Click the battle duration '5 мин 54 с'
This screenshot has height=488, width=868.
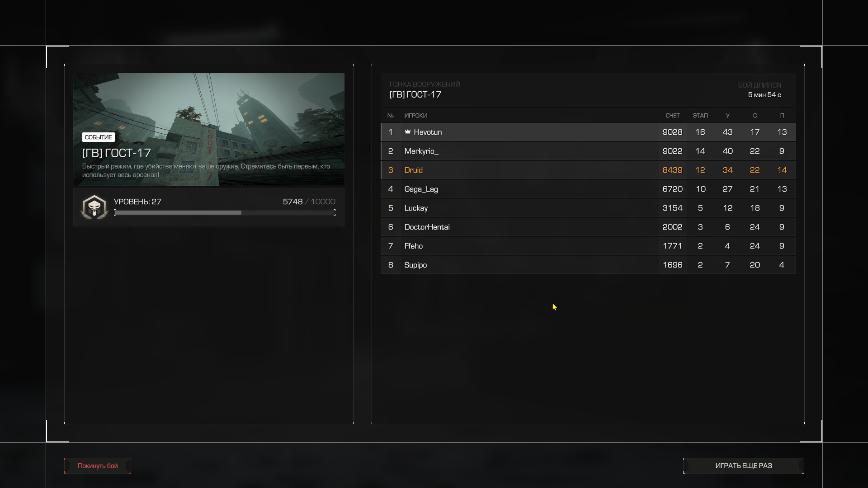tap(764, 94)
